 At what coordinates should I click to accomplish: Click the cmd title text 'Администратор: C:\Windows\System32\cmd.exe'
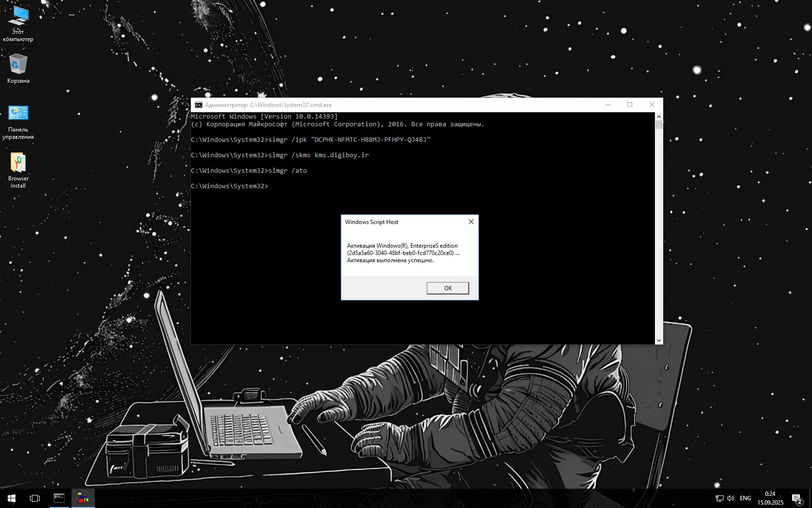coord(268,105)
